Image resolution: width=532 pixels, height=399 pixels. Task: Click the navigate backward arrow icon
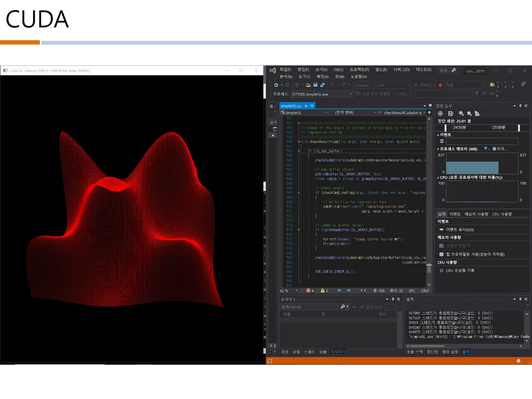[276, 85]
